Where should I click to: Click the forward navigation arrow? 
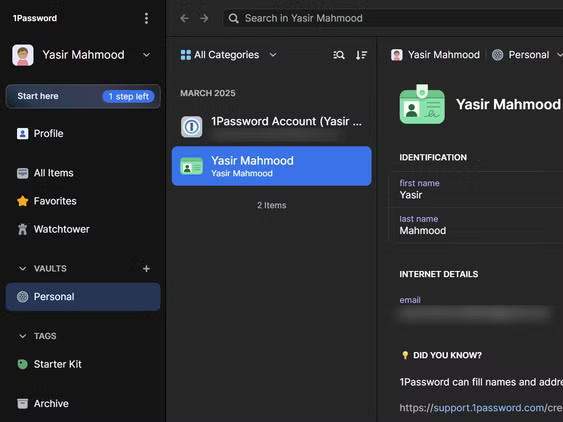tap(204, 18)
